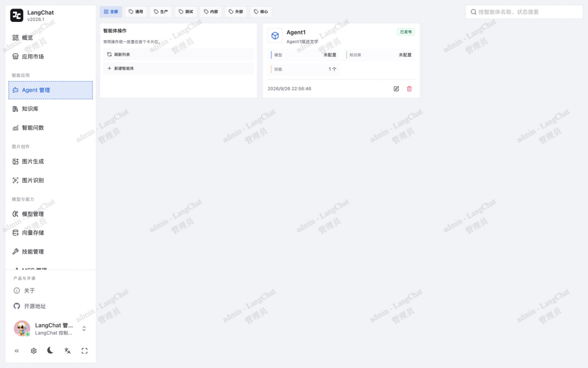The width and height of the screenshot is (588, 368).
Task: Open 应用市场 in the sidebar
Action: click(51, 57)
